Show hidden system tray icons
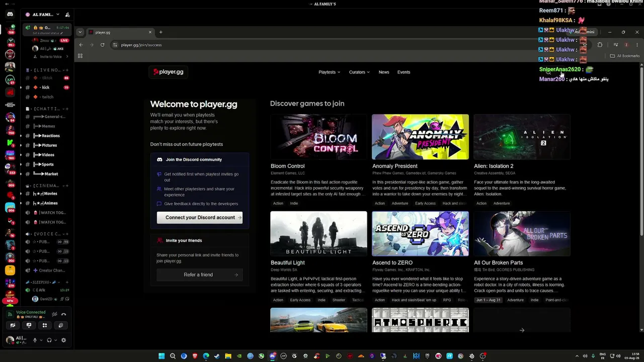The width and height of the screenshot is (644, 362). coord(577,356)
